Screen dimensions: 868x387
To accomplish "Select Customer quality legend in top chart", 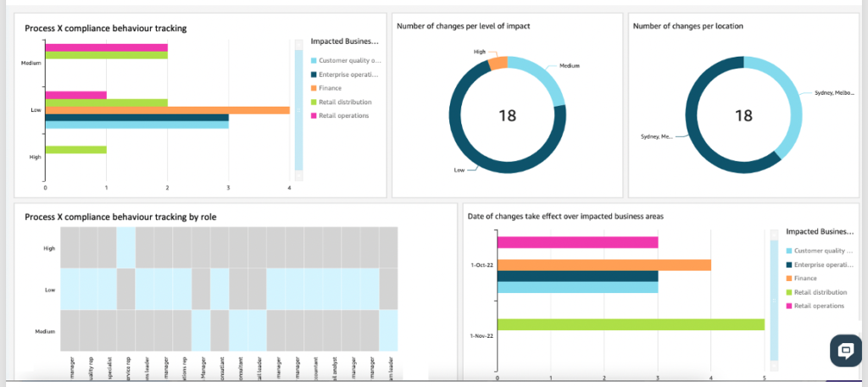I will [x=346, y=61].
